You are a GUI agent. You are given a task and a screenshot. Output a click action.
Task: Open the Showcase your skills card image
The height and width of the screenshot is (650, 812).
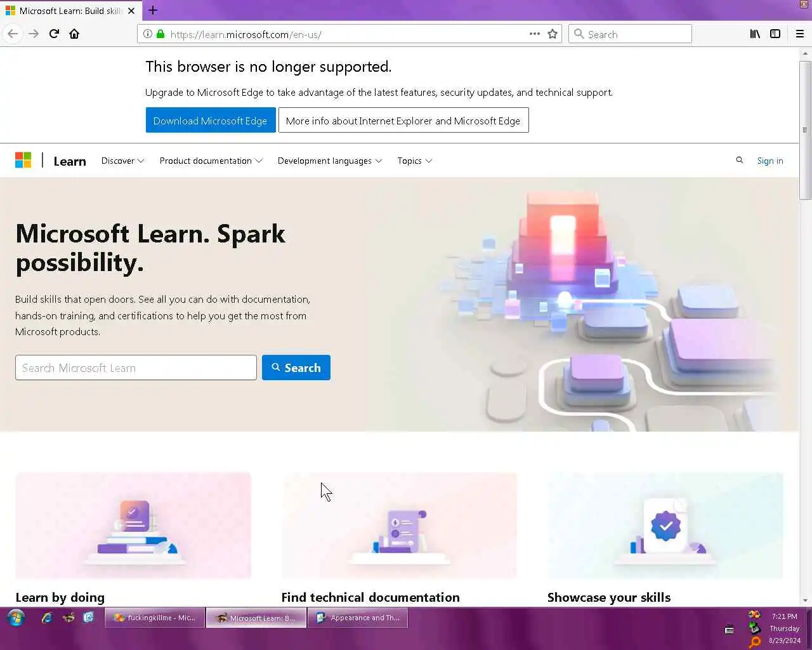[x=665, y=526]
